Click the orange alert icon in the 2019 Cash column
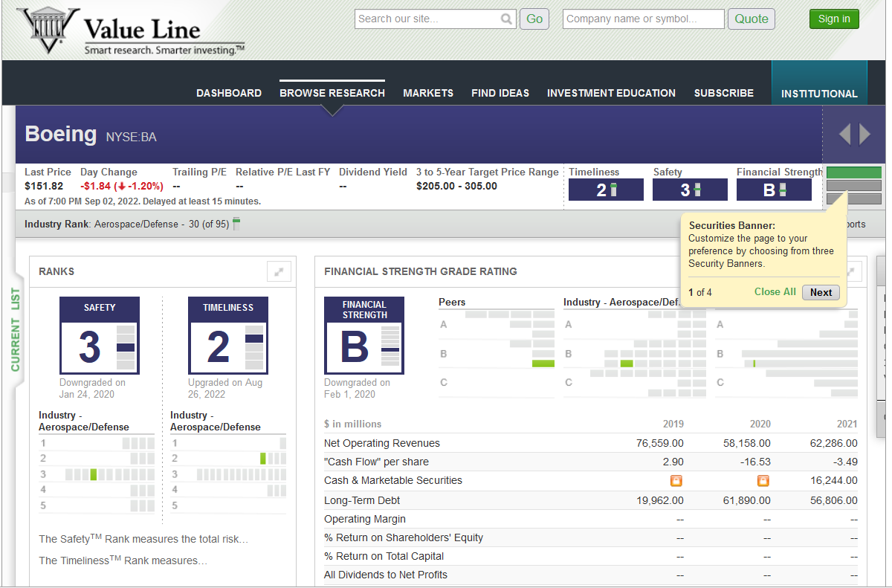 click(676, 481)
